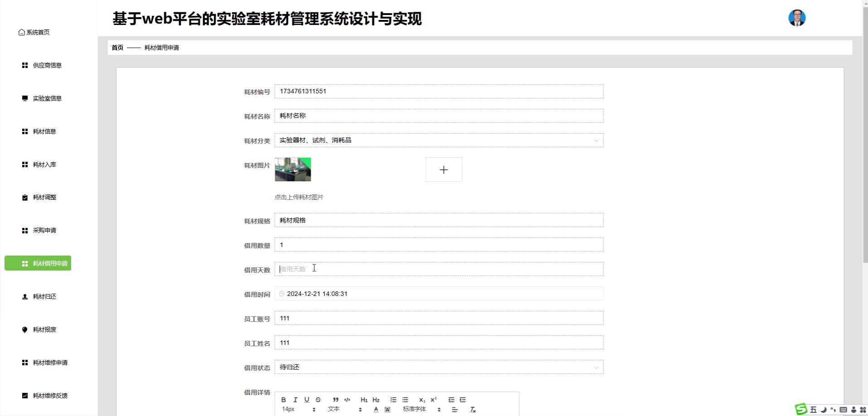Open the 耗材信息 menu
The height and width of the screenshot is (416, 868).
pyautogui.click(x=39, y=131)
